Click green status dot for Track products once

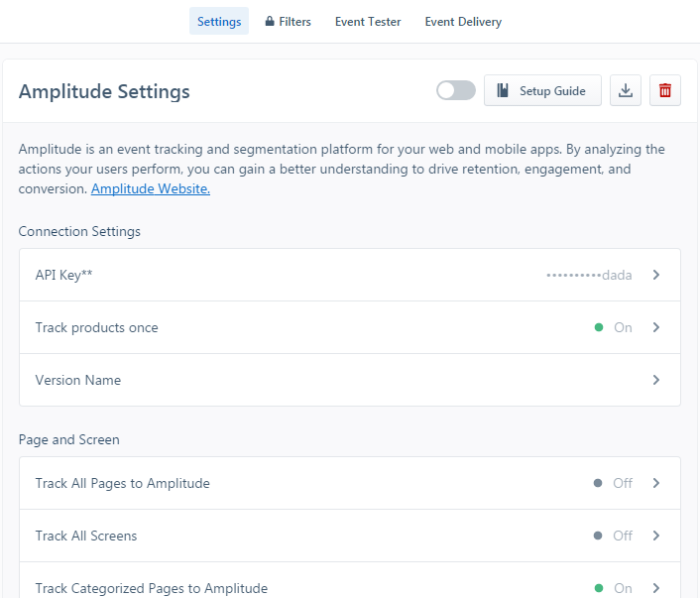point(599,327)
